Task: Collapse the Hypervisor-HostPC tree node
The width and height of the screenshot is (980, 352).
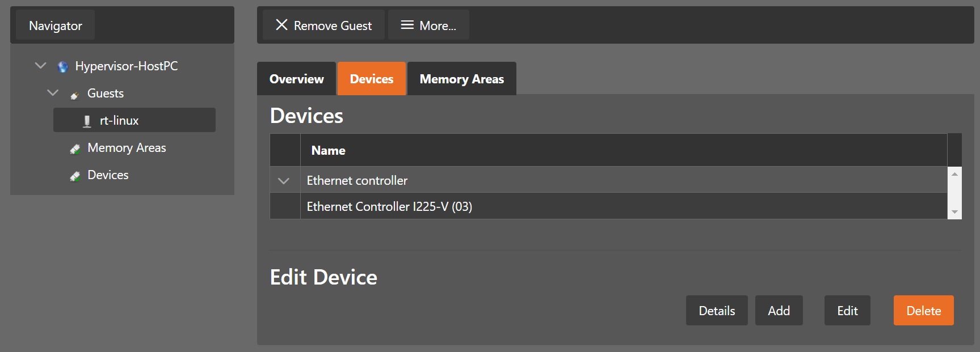Action: (40, 65)
